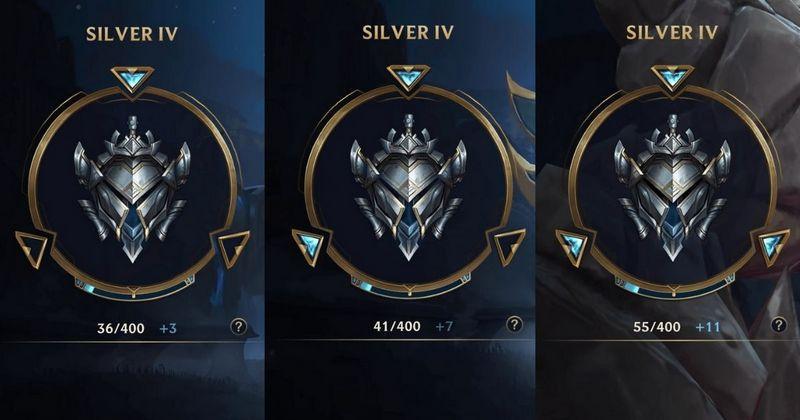Viewport: 800px width, 420px height.
Task: Click the top blue gem in the 41/400 panel
Action: (408, 77)
